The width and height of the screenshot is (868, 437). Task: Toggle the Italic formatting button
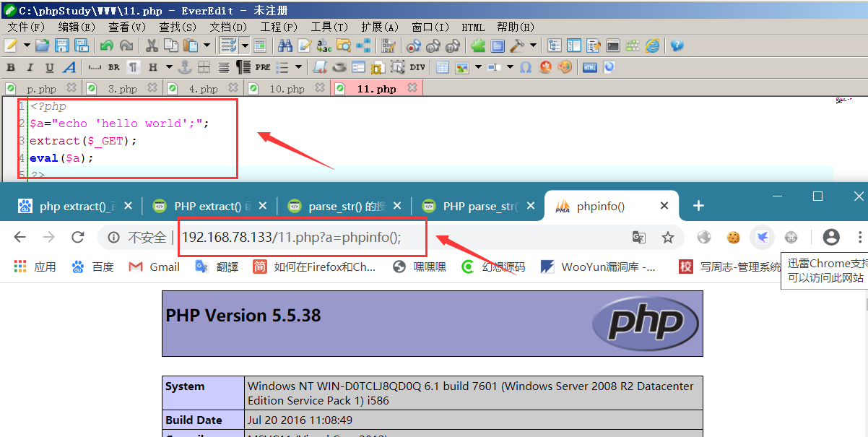coord(30,67)
